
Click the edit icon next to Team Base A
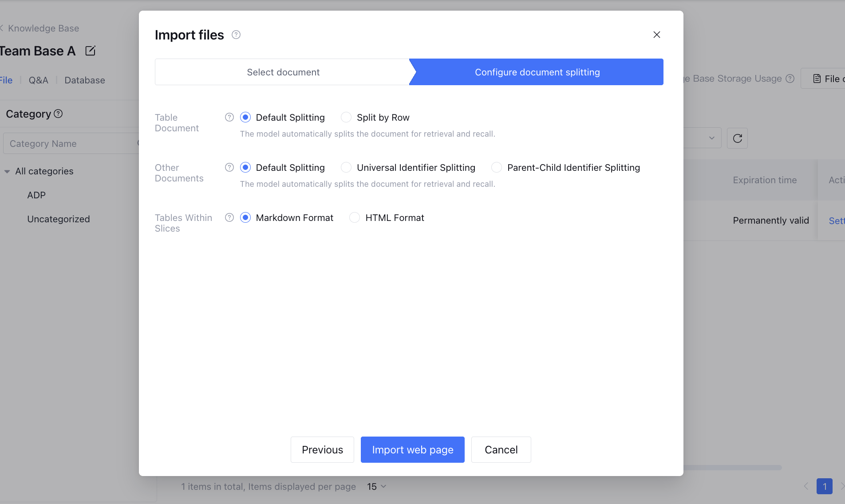90,51
